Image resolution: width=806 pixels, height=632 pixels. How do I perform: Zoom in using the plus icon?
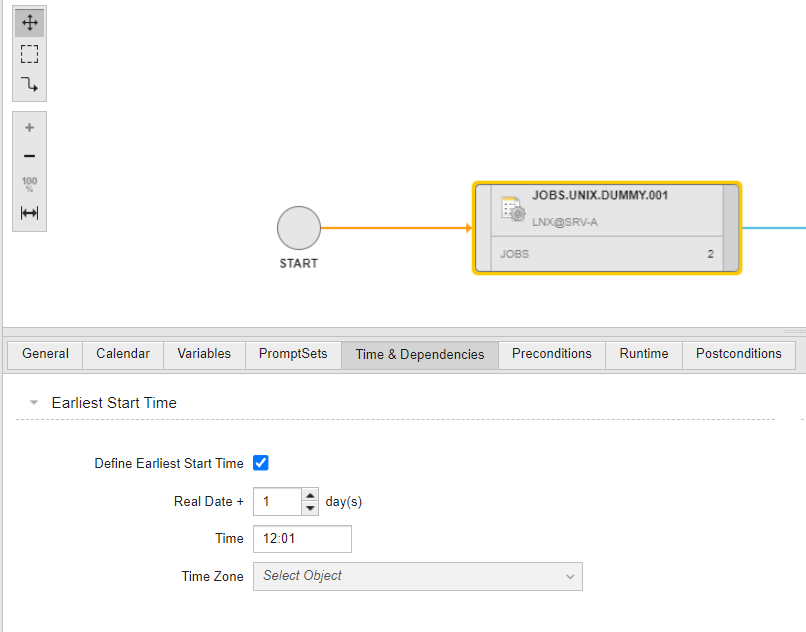point(28,127)
